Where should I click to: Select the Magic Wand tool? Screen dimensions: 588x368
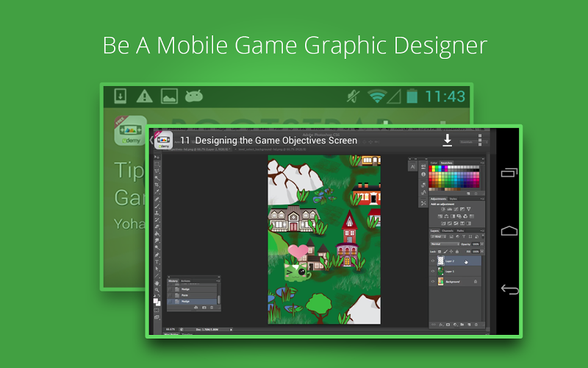(x=157, y=178)
